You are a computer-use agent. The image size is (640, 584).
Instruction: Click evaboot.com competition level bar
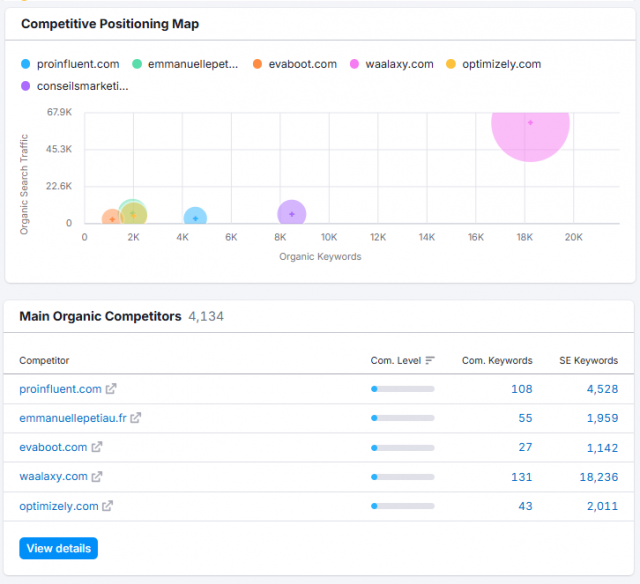pyautogui.click(x=402, y=448)
